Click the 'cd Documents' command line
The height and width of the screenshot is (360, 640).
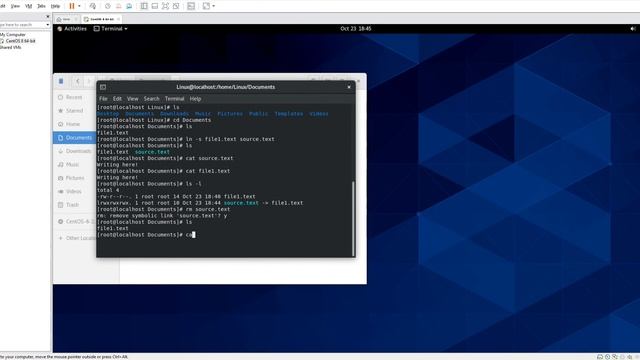click(154, 120)
